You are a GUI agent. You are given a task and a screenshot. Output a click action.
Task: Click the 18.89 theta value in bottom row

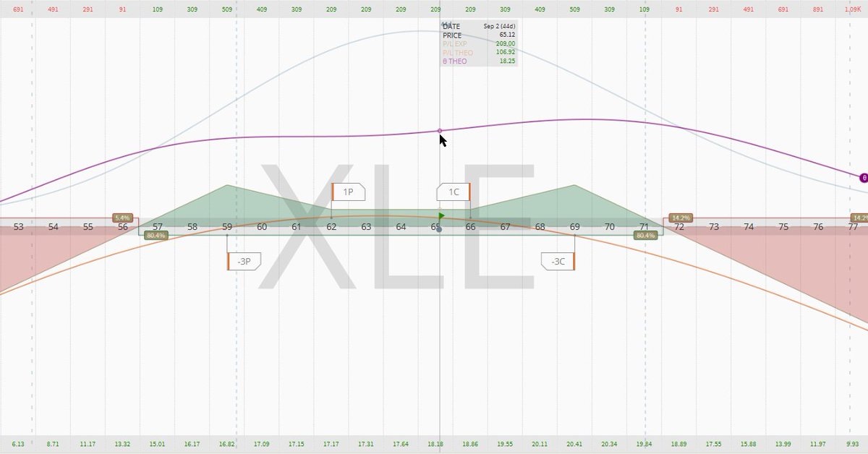point(679,444)
